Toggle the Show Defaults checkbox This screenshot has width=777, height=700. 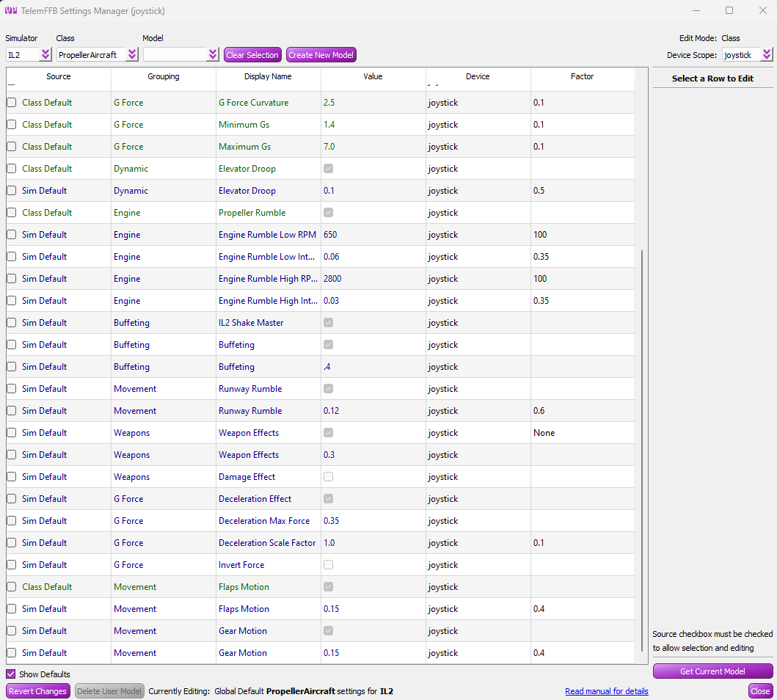point(11,674)
